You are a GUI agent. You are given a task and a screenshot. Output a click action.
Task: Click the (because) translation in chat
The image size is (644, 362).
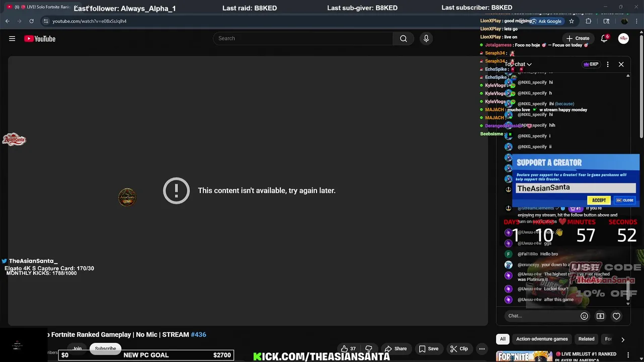click(x=565, y=104)
